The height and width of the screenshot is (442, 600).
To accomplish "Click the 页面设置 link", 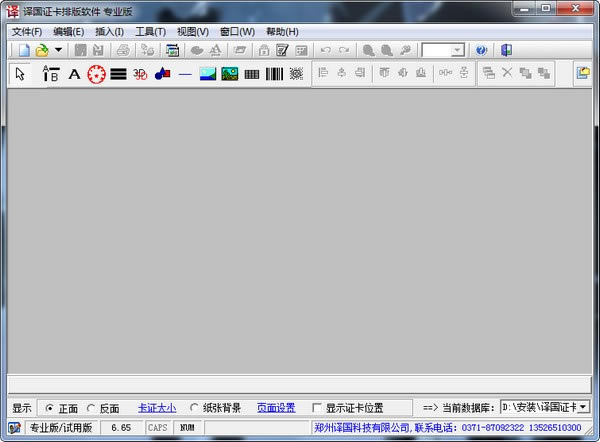I will [275, 408].
